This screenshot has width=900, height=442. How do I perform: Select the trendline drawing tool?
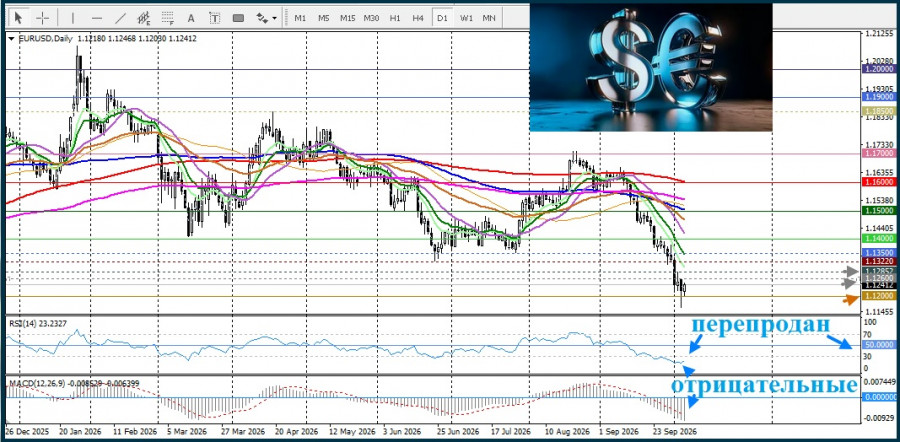point(121,18)
